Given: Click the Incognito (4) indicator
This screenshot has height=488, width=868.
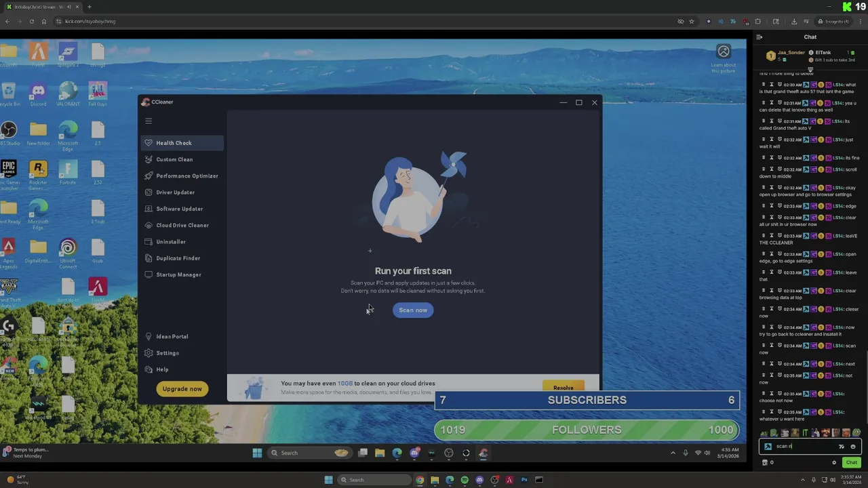Looking at the screenshot, I should click(833, 21).
